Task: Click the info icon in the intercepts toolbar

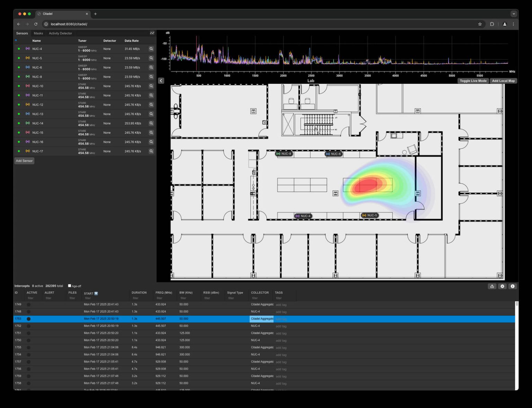Action: (513, 286)
